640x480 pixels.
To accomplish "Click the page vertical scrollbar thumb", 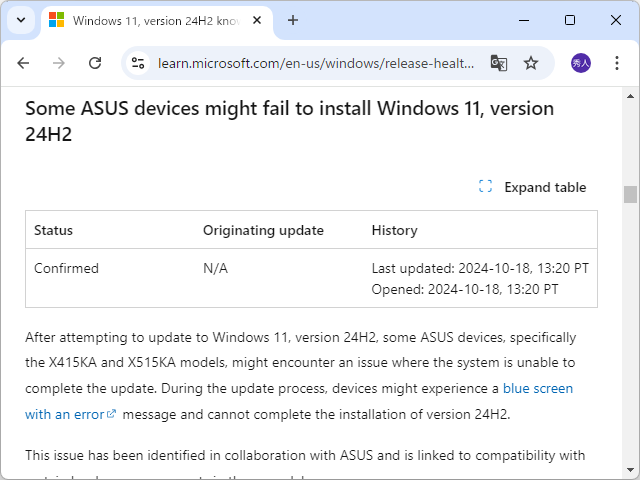I will [x=630, y=194].
